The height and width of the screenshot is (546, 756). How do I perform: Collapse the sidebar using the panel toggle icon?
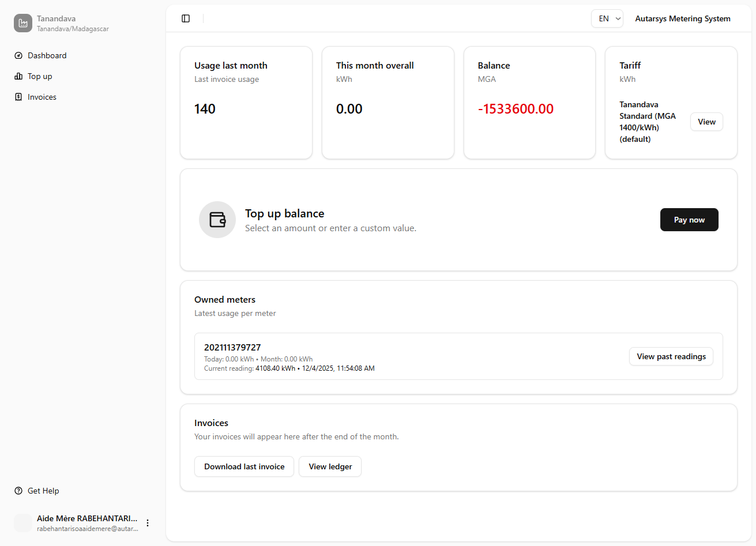pyautogui.click(x=186, y=18)
